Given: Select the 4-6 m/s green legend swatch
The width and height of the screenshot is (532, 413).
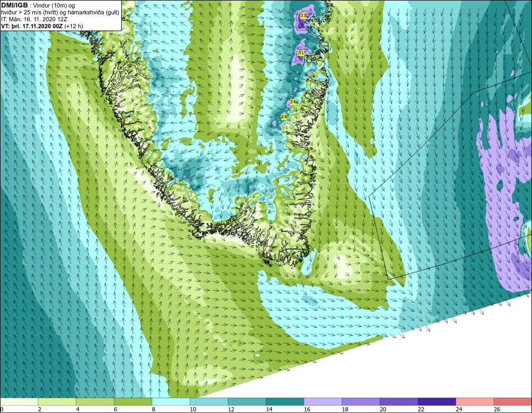Looking at the screenshot, I should click(95, 402).
